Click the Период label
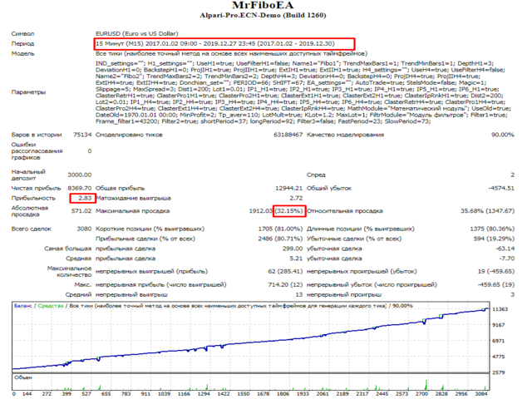532x399 pixels. (x=22, y=43)
